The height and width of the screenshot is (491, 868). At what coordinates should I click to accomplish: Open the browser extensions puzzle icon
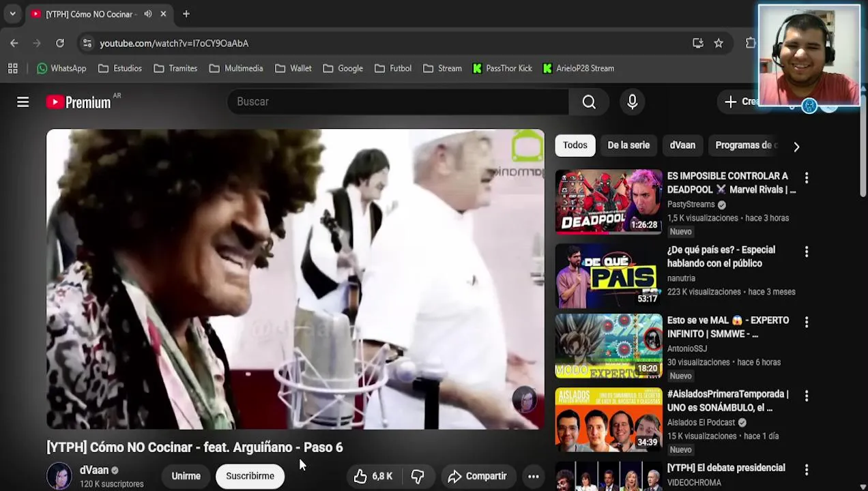(751, 43)
